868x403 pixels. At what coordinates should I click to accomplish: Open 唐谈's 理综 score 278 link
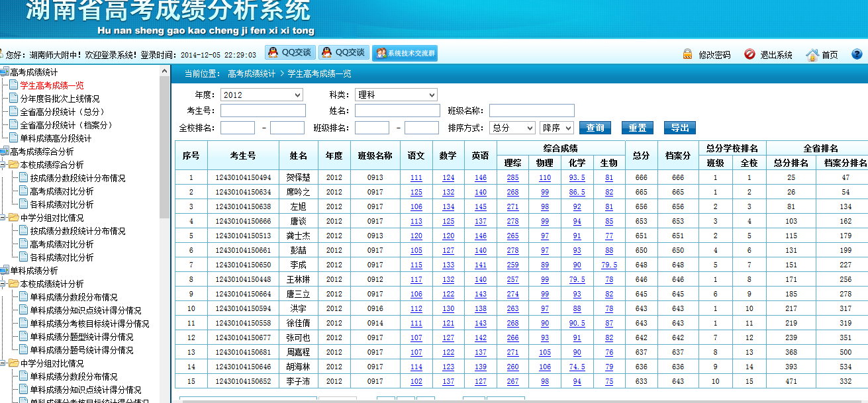point(512,222)
